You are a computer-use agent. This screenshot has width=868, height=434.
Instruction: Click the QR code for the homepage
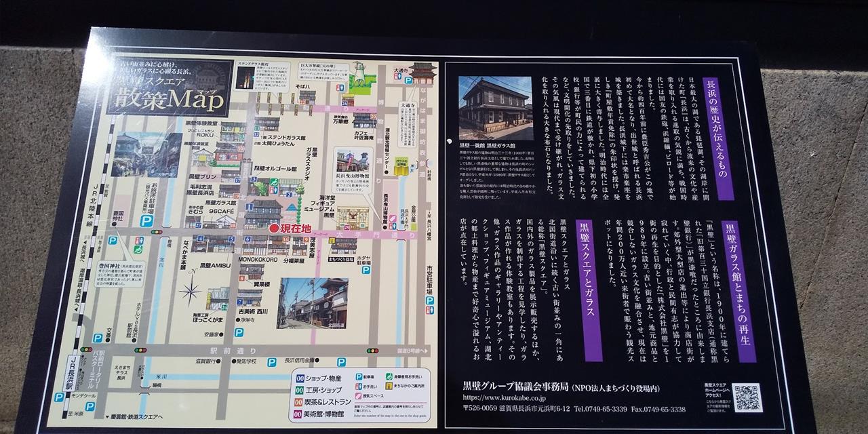[x=747, y=398]
